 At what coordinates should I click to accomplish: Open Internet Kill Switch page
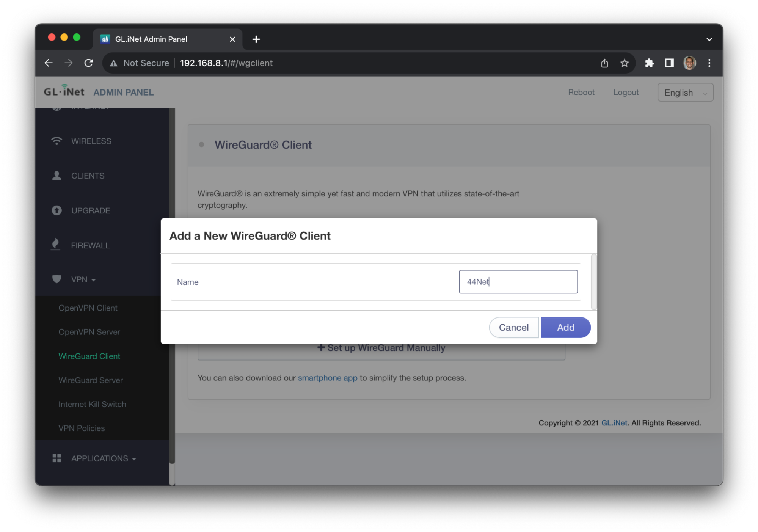(x=92, y=404)
